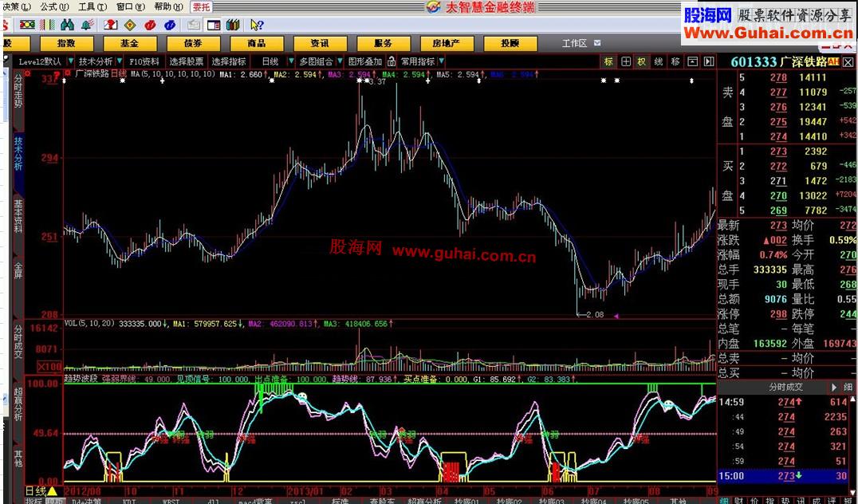Click the 15:00 last trade row
Screen dimensions: 858x504
pyautogui.click(x=785, y=476)
